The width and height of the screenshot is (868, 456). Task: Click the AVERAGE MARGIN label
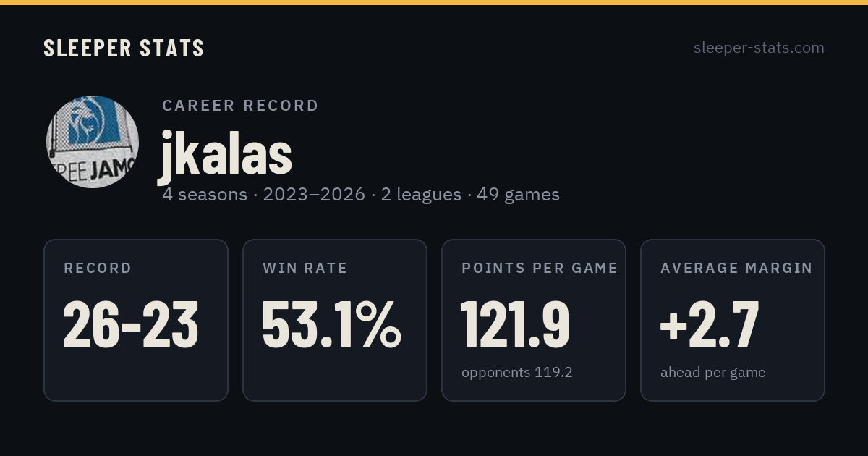(736, 269)
